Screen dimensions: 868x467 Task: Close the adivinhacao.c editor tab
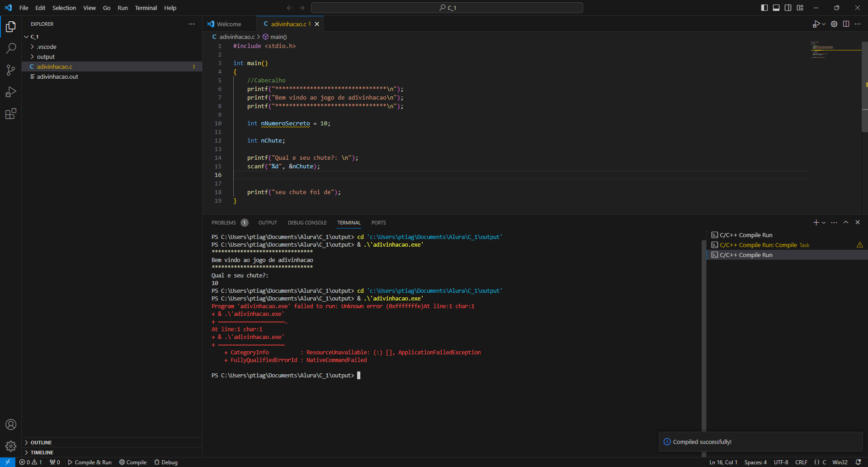point(317,24)
